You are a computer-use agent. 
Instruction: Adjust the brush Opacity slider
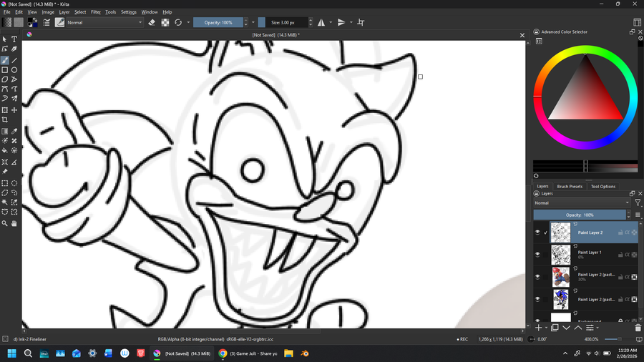218,23
